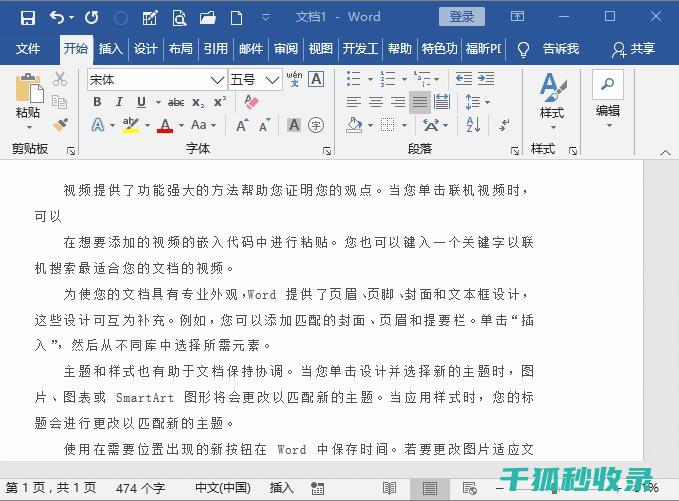Sort with the A-Z sort icon
679x501 pixels.
point(473,125)
